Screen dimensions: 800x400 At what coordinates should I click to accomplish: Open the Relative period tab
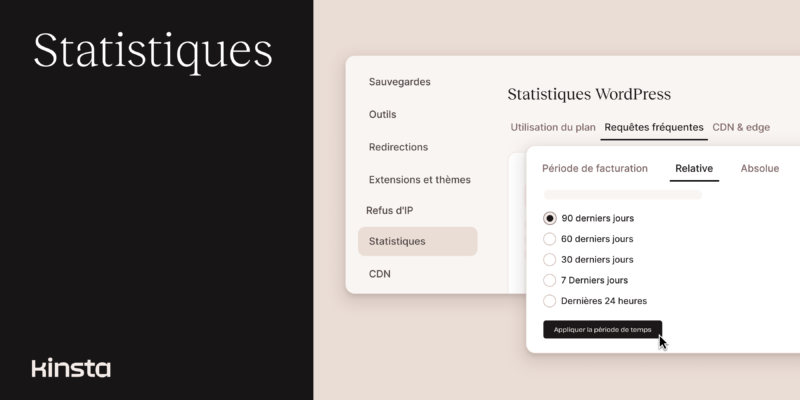click(x=694, y=168)
